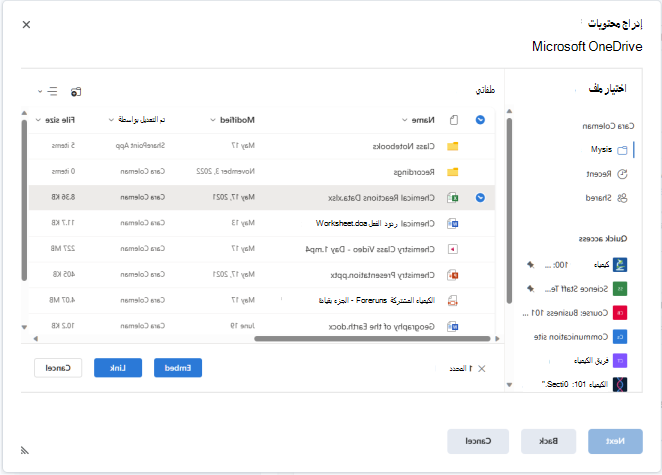Click the SharePoint App modified-by cell
Screen dimensions: 662x475
click(x=140, y=146)
